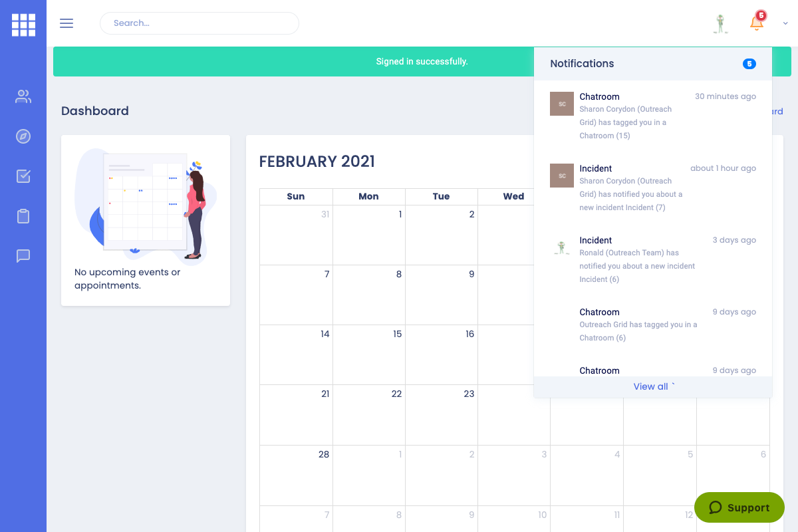Click View all notifications link

coord(654,386)
